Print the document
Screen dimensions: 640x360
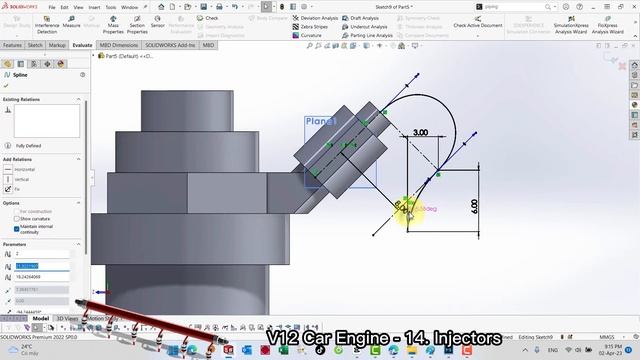coord(219,7)
